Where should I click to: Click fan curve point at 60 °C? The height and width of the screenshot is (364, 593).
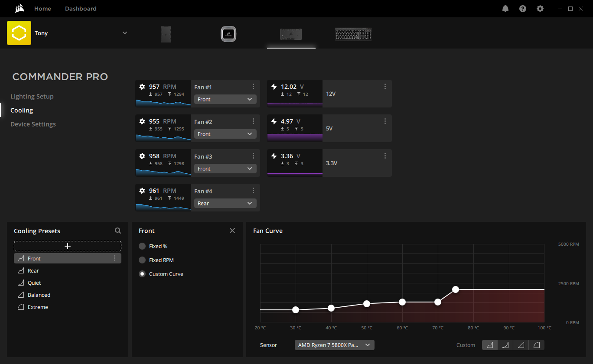point(402,302)
